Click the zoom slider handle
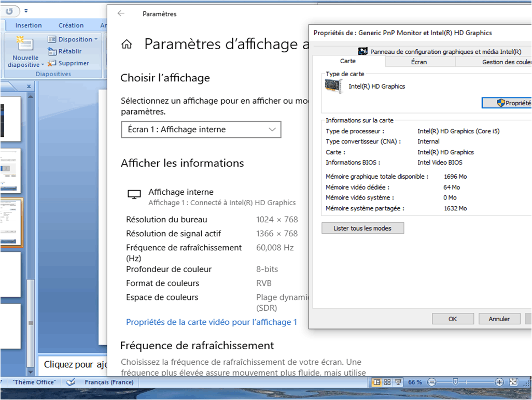532x400 pixels. point(455,382)
